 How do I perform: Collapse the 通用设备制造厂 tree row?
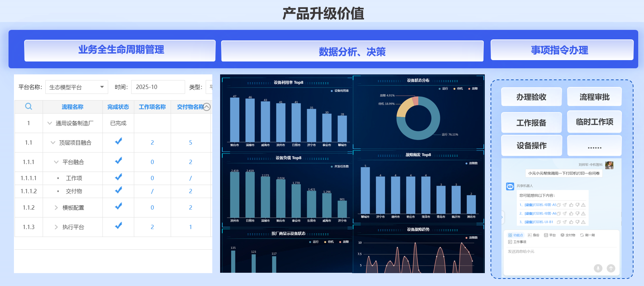click(x=50, y=123)
